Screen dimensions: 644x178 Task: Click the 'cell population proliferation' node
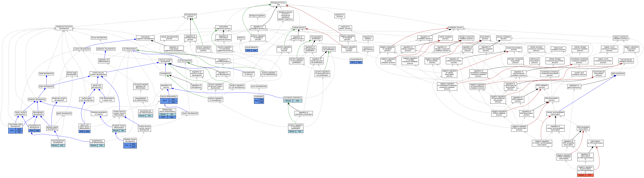pos(316,38)
